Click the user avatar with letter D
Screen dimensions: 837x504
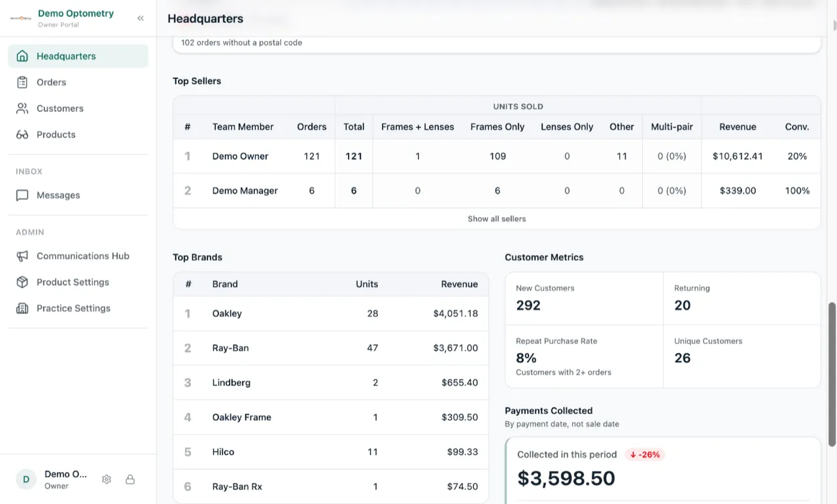26,479
